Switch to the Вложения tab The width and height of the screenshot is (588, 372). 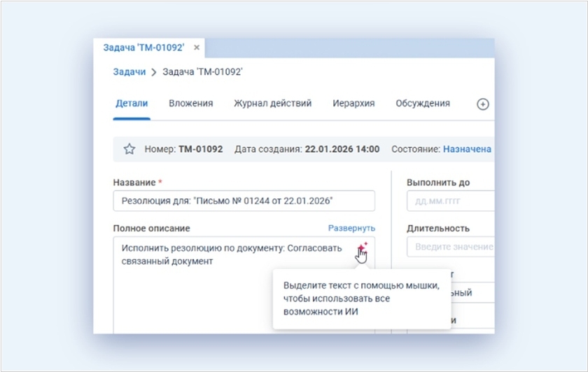coord(190,103)
